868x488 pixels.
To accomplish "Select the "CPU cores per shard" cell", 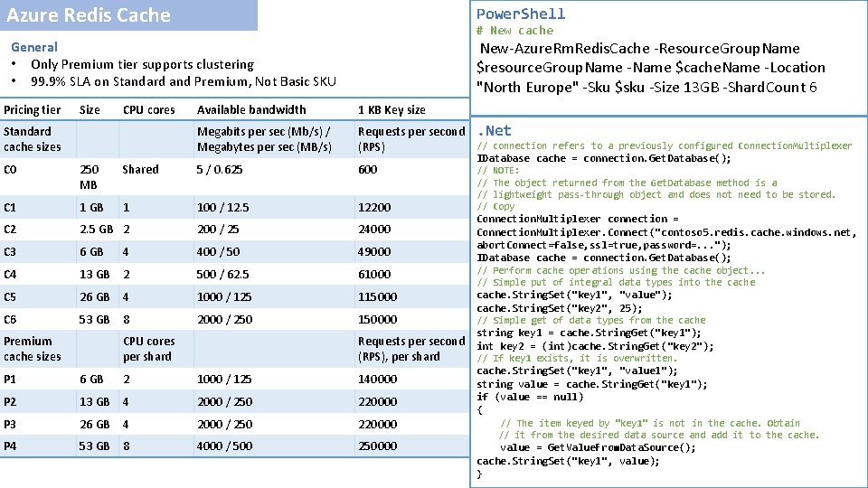I will (x=149, y=349).
